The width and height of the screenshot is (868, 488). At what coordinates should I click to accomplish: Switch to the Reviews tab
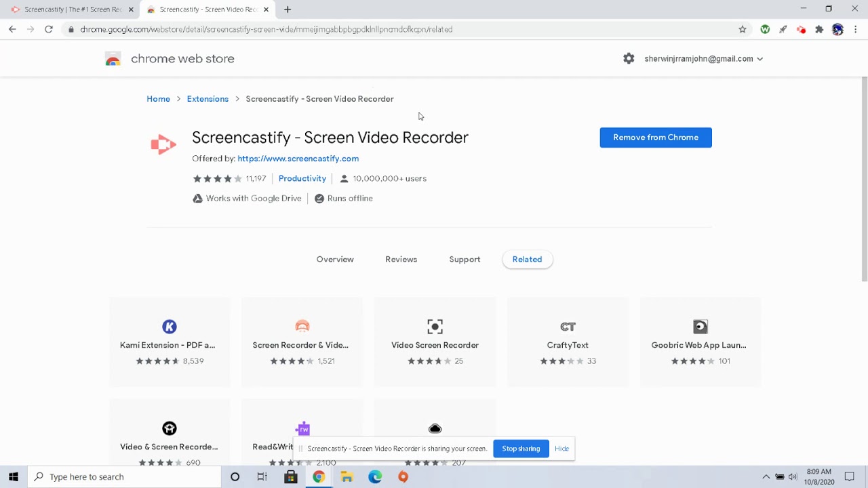point(401,260)
